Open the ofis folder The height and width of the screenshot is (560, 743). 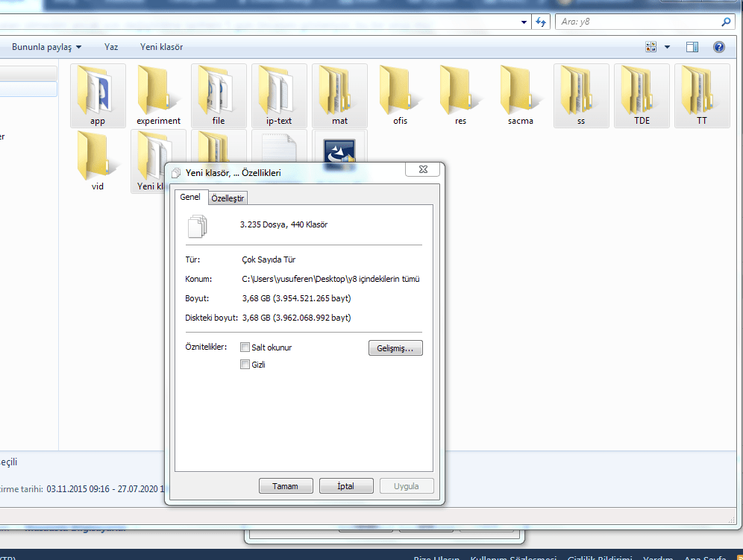(x=400, y=95)
